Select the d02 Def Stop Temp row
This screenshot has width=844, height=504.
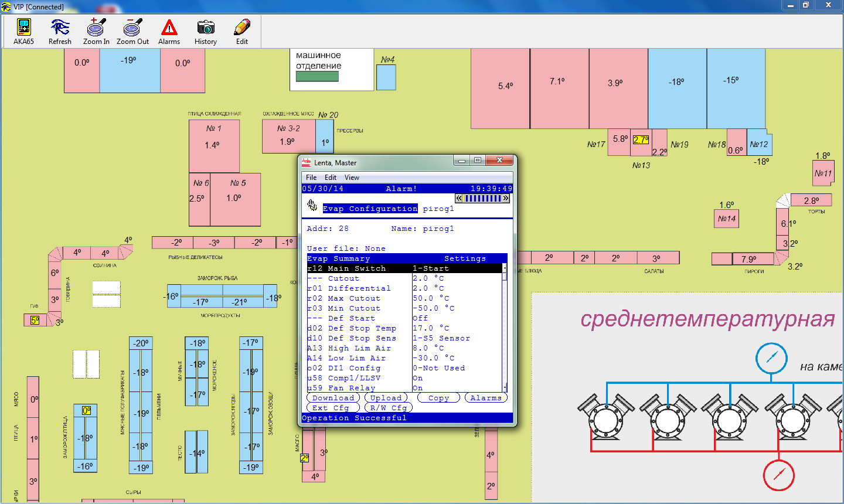click(404, 328)
